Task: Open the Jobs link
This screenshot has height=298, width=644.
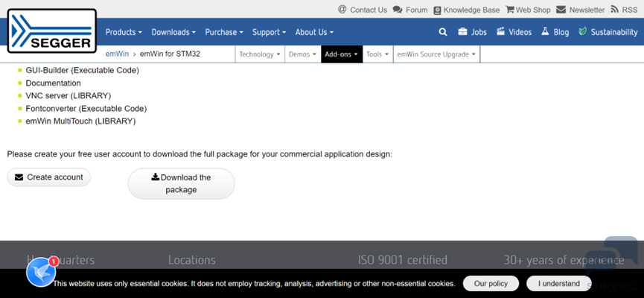Action: click(x=479, y=32)
